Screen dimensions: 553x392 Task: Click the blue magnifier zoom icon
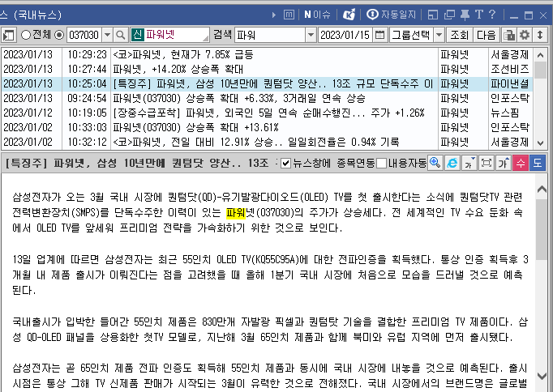click(435, 163)
